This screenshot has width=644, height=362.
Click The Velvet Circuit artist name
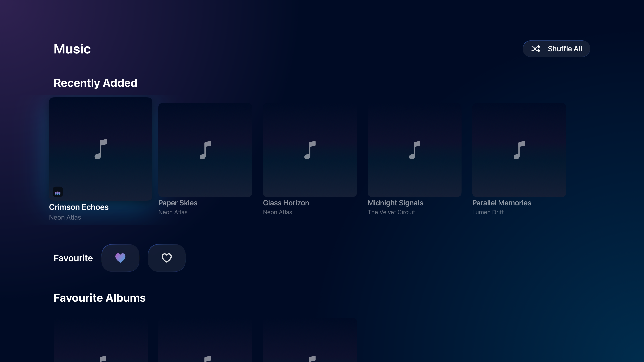[x=391, y=212]
